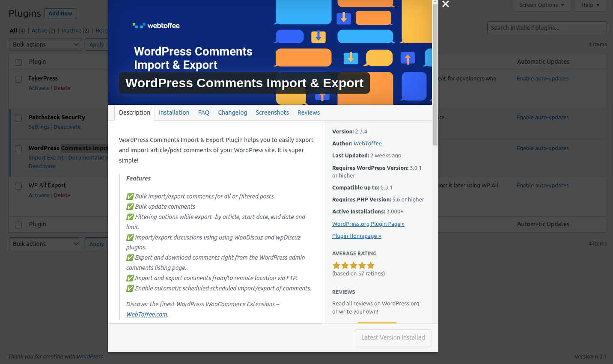Screen dimensions: 613x364
Task: Tick the Patchstack Security checkbox
Action: (18, 118)
